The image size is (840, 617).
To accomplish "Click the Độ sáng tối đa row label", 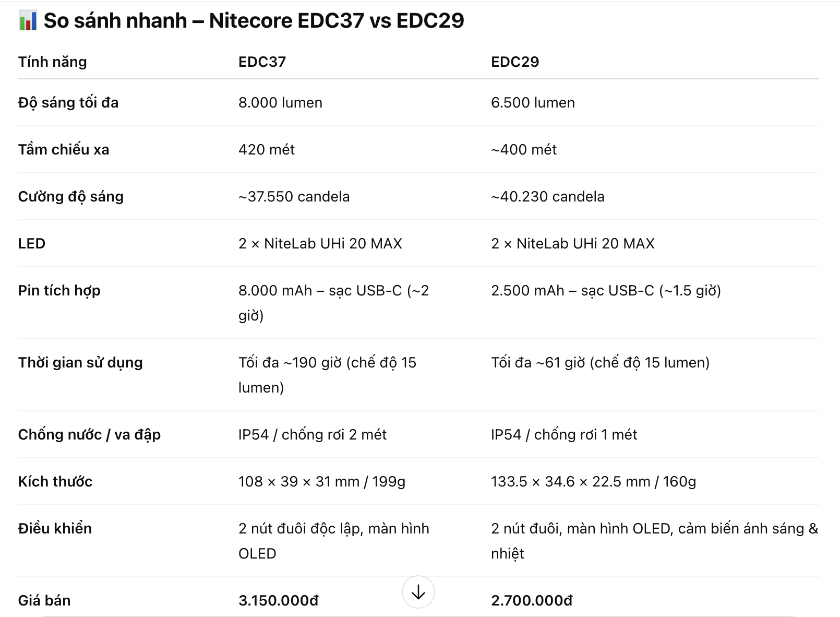I will (x=68, y=102).
